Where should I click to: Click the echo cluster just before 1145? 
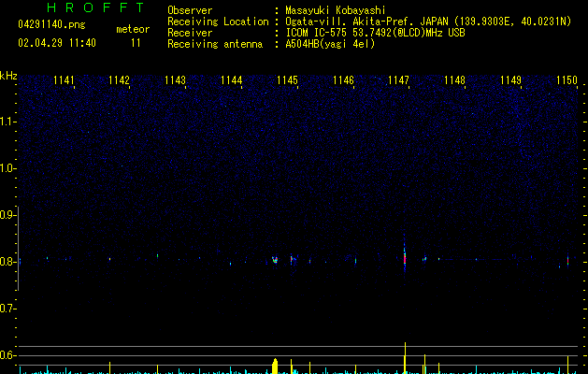(x=275, y=260)
